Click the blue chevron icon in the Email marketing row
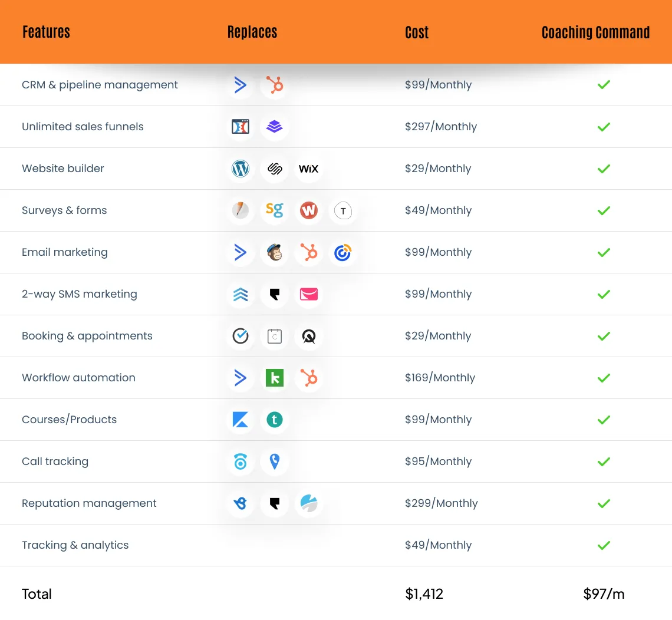Image resolution: width=672 pixels, height=620 pixels. tap(241, 252)
